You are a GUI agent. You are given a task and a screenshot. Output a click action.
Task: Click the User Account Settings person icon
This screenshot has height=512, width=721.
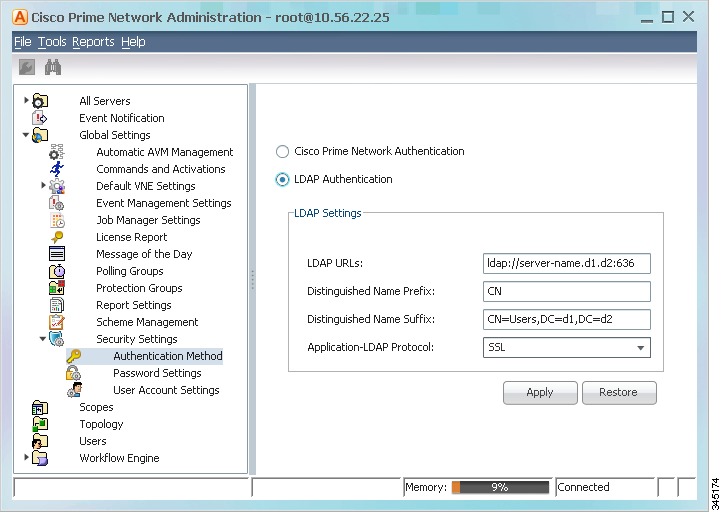point(74,390)
